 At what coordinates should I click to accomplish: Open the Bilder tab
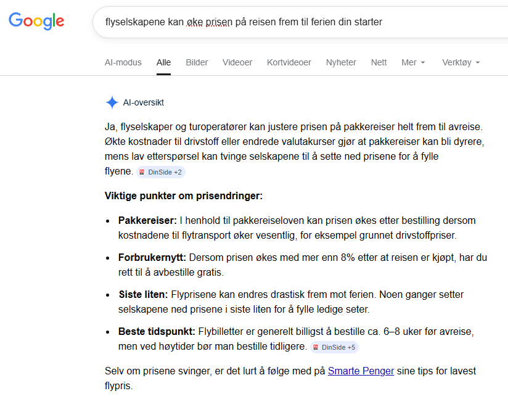[x=197, y=62]
